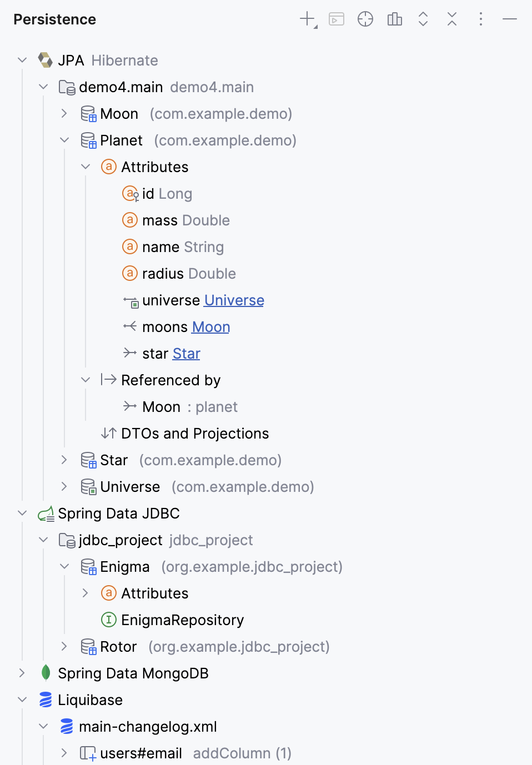Click the Hibernate icon next to JPA
This screenshot has width=532, height=765.
[x=46, y=59]
